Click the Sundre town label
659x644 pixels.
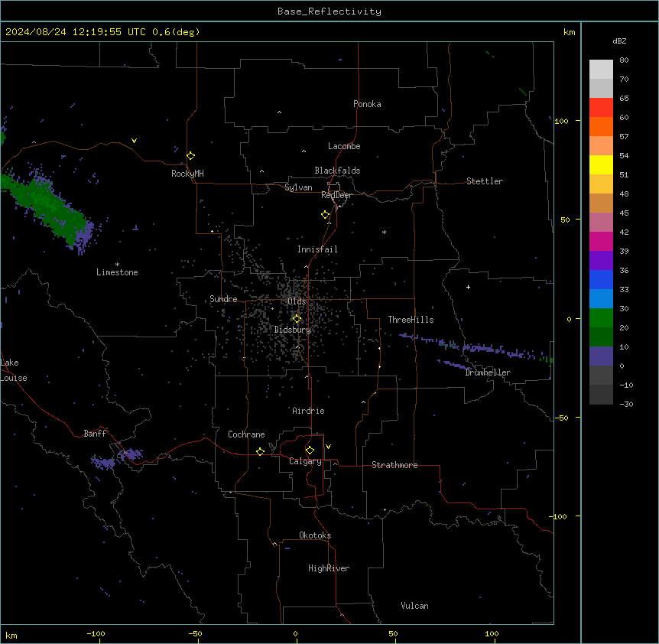pos(223,299)
